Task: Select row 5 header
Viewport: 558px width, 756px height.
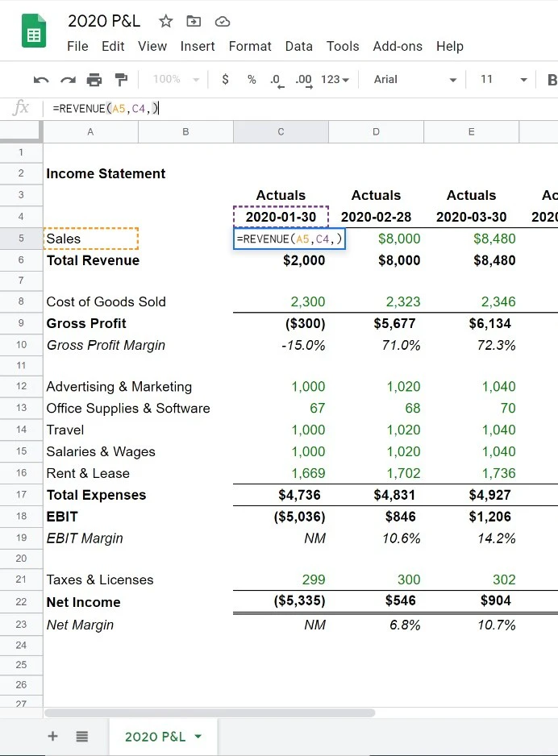Action: pyautogui.click(x=21, y=239)
